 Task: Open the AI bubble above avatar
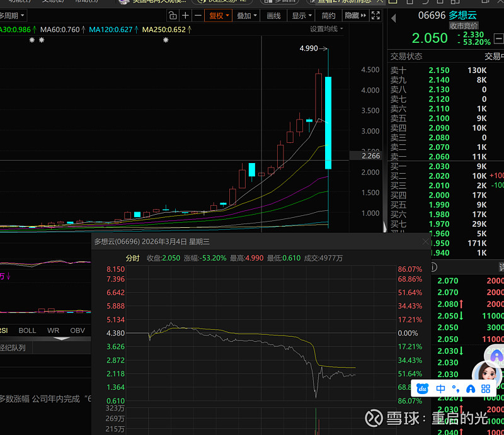[496, 355]
